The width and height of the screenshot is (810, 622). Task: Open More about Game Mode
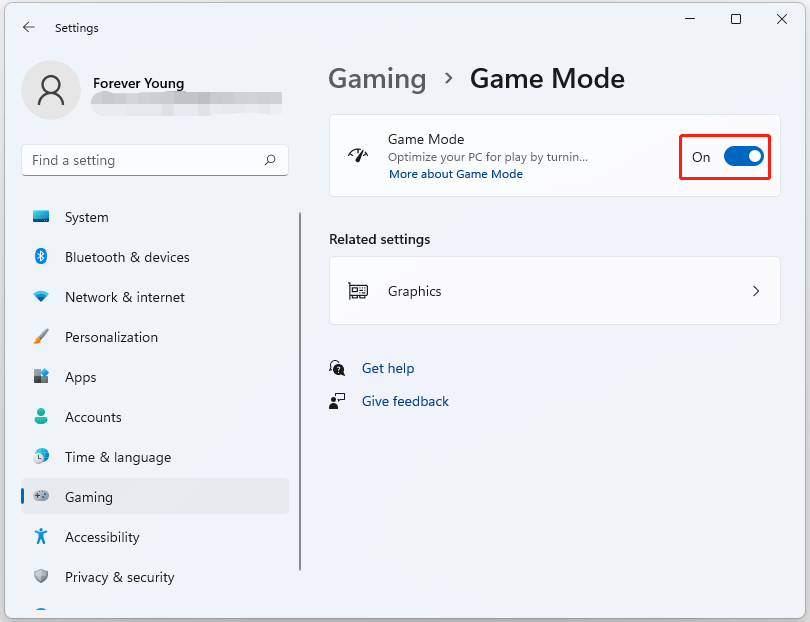(455, 173)
